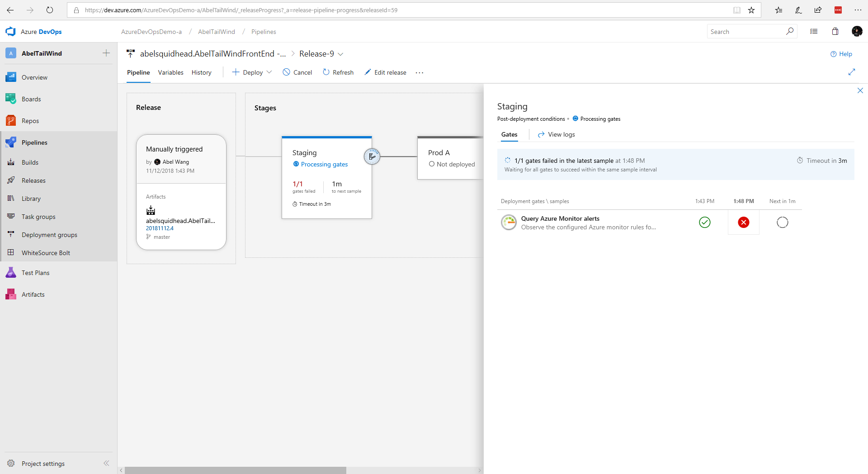
Task: Switch to the Variables tab
Action: pos(171,72)
